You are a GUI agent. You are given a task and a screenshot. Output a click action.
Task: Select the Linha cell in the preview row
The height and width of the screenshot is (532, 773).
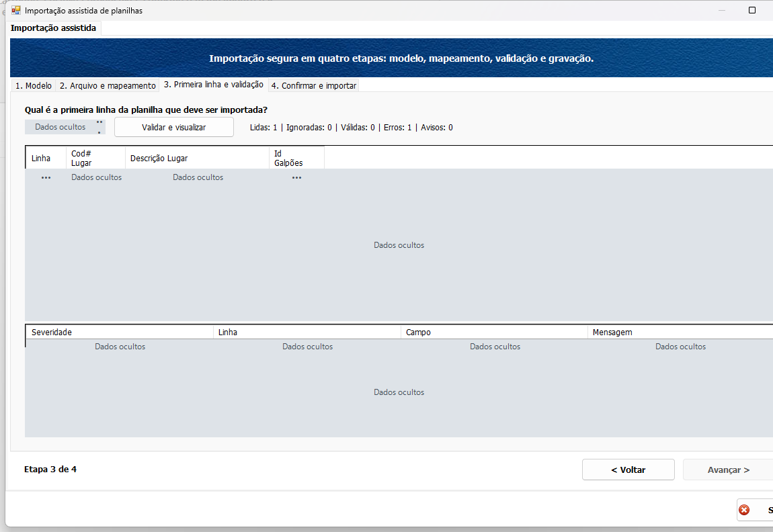click(x=46, y=177)
